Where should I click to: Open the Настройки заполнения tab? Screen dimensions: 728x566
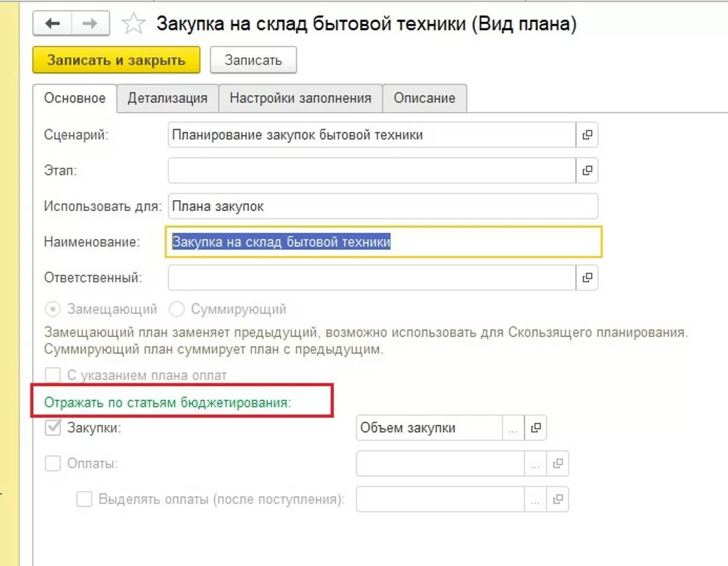tap(300, 98)
